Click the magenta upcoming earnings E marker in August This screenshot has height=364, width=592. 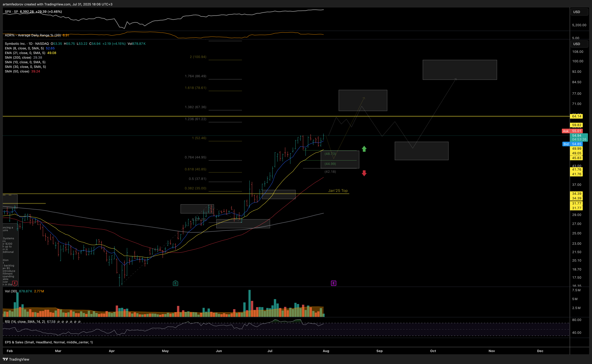point(333,283)
